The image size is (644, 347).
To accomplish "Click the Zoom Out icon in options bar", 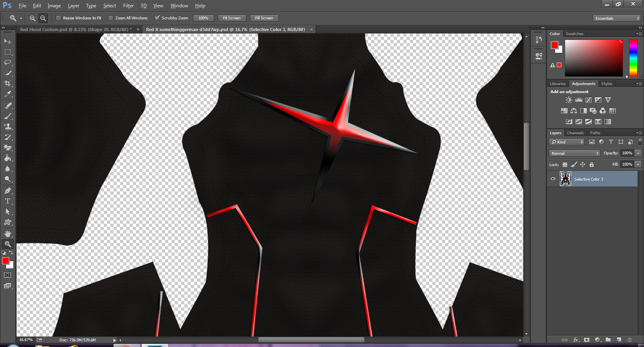I will point(43,18).
